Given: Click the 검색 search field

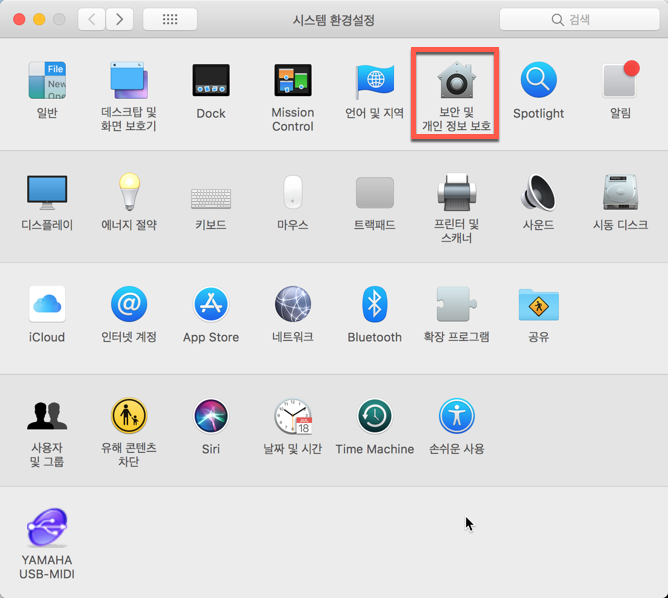Looking at the screenshot, I should point(579,19).
